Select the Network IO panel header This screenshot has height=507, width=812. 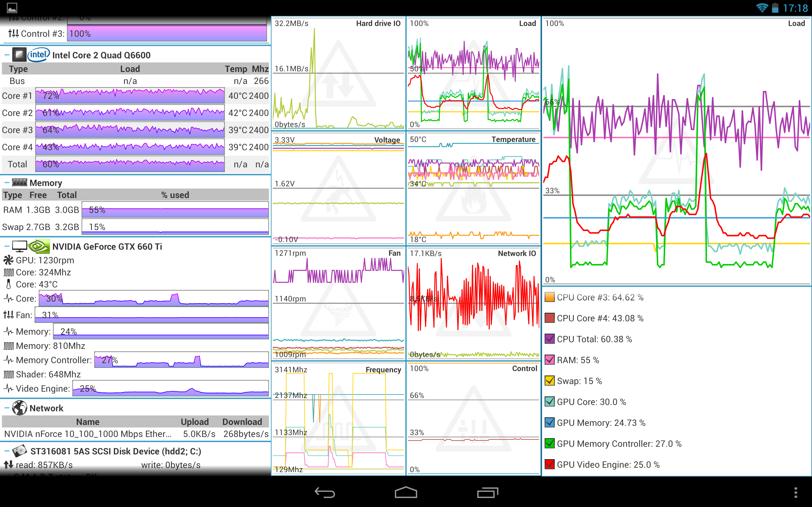[x=516, y=253]
